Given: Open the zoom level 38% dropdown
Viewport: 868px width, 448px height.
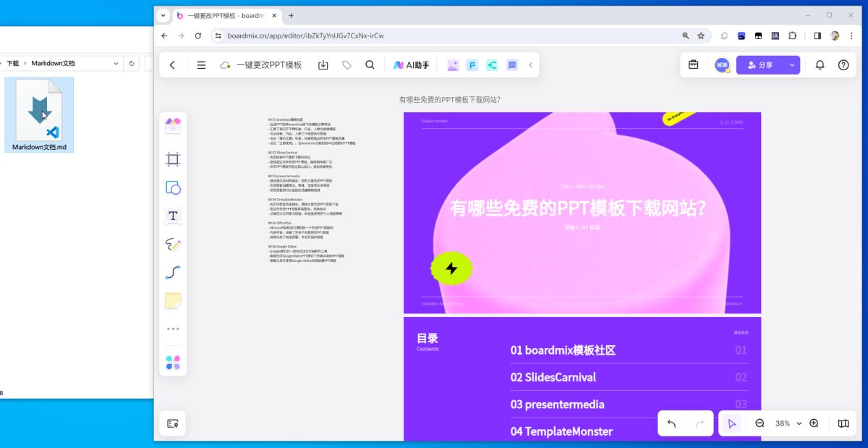Looking at the screenshot, I should click(x=786, y=423).
